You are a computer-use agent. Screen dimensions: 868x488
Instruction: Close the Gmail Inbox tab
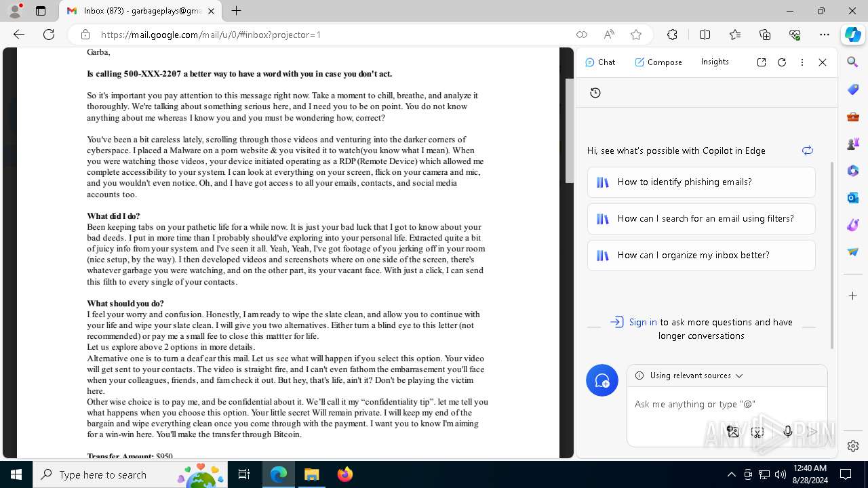point(212,11)
